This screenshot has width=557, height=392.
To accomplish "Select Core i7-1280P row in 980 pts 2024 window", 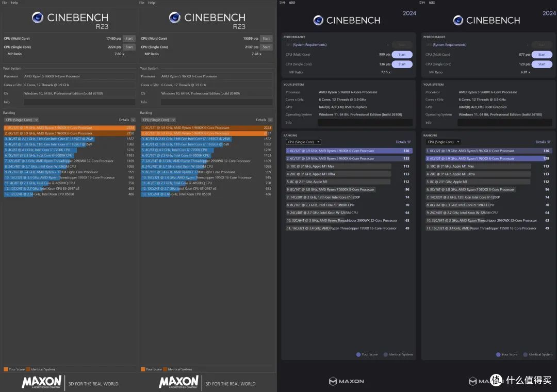I will [349, 197].
